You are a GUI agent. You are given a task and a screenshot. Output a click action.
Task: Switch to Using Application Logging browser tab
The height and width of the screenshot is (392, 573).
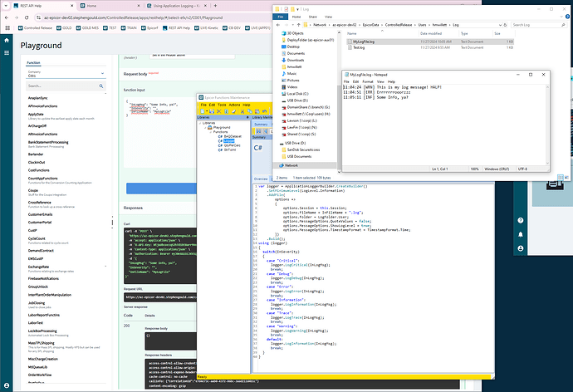(x=177, y=6)
